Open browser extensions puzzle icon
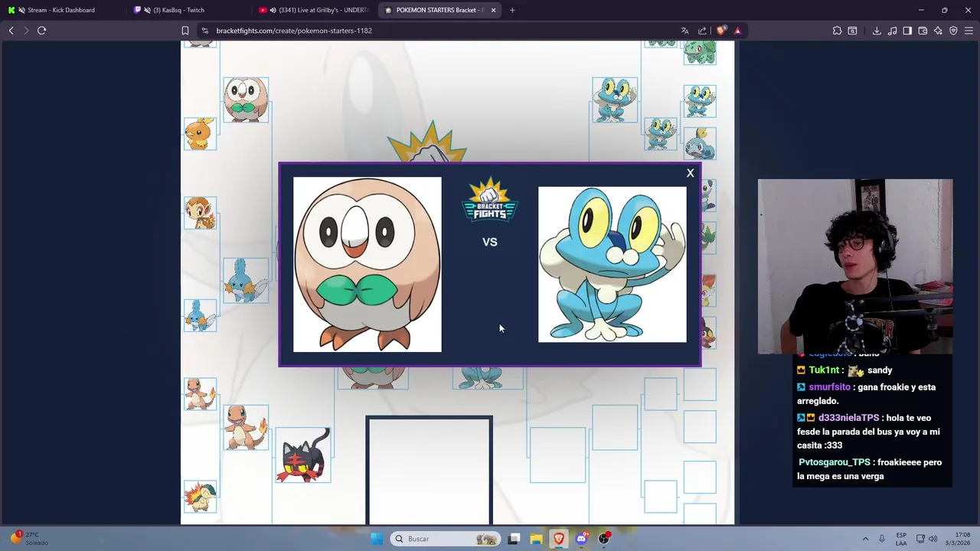Screen dimensions: 980x551 [x=837, y=31]
